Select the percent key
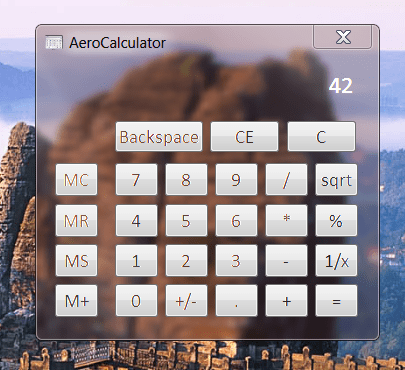Viewport: 405px width, 370px height. 336,221
